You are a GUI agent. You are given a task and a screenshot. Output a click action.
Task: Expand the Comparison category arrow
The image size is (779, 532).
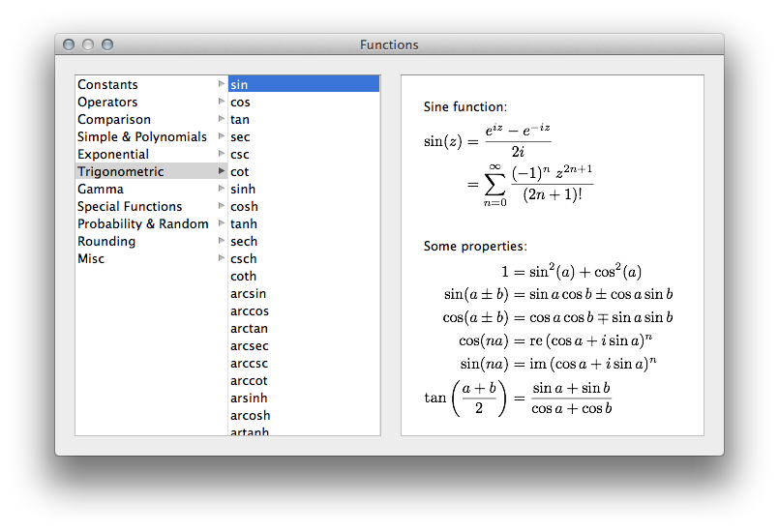[x=222, y=120]
